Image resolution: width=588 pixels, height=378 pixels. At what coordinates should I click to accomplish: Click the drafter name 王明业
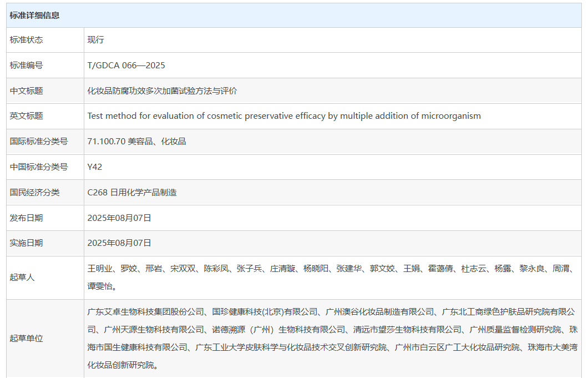point(100,269)
